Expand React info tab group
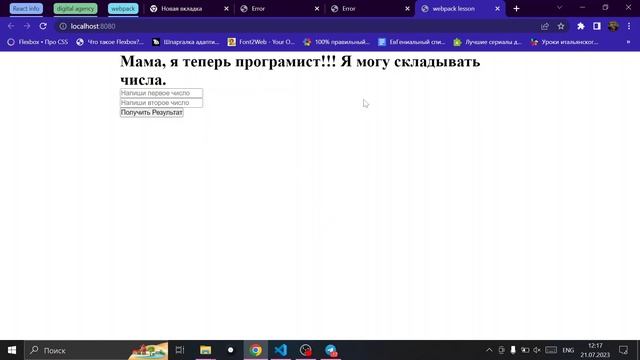The width and height of the screenshot is (640, 360). point(26,9)
